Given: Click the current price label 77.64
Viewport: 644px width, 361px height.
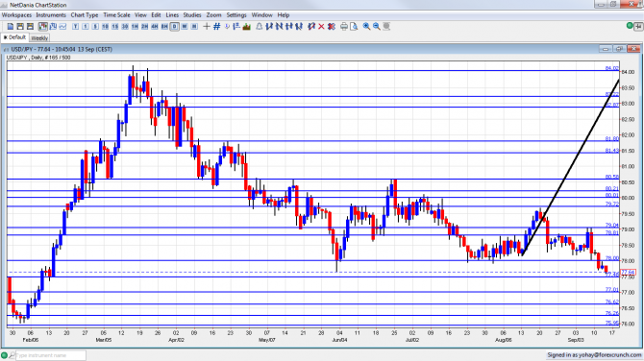Looking at the screenshot, I should [629, 273].
